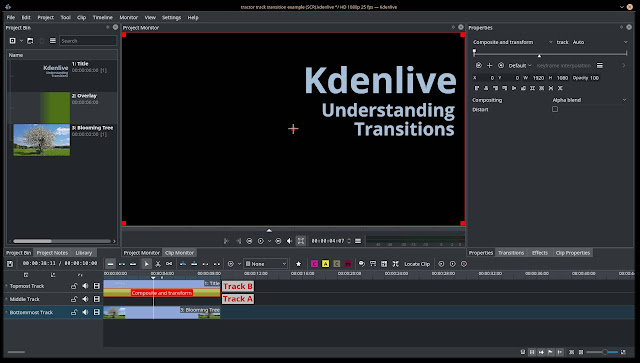Open the track Auto dropdown
Screen dimensions: 640x363
tap(600, 42)
